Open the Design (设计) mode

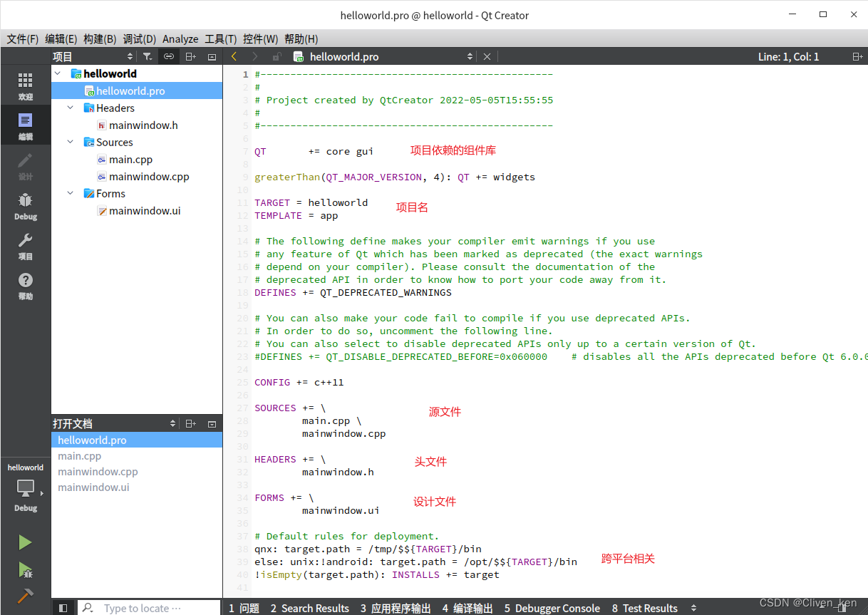point(25,166)
